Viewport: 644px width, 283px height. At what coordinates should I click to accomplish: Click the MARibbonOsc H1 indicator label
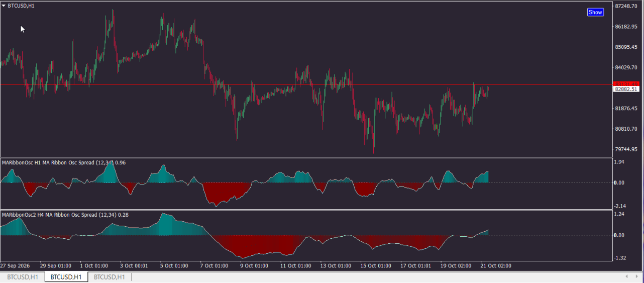pyautogui.click(x=64, y=163)
